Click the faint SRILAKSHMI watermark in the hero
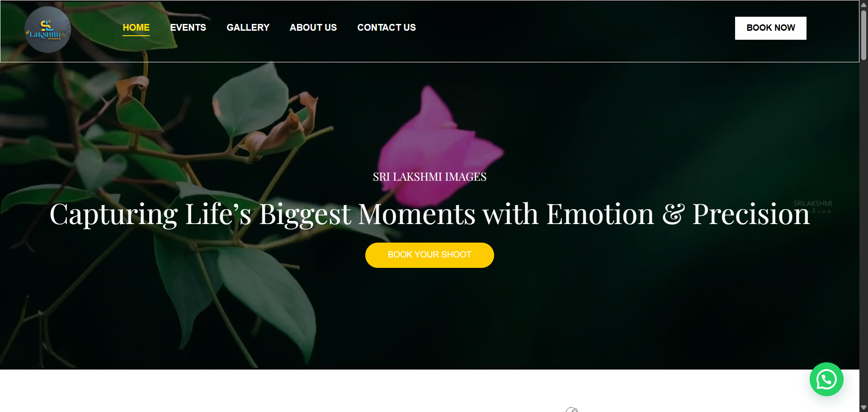868x412 pixels. 813,206
